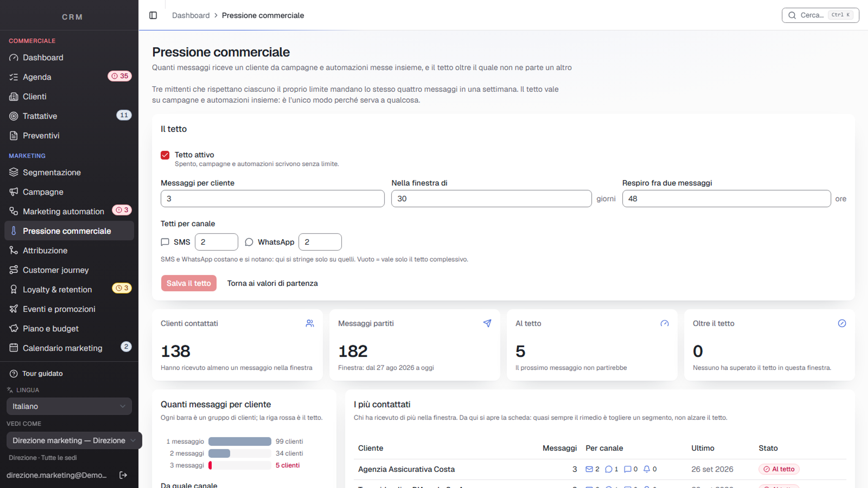Viewport: 868px width, 488px height.
Task: Open Agenda in the sidebar
Action: click(x=69, y=77)
